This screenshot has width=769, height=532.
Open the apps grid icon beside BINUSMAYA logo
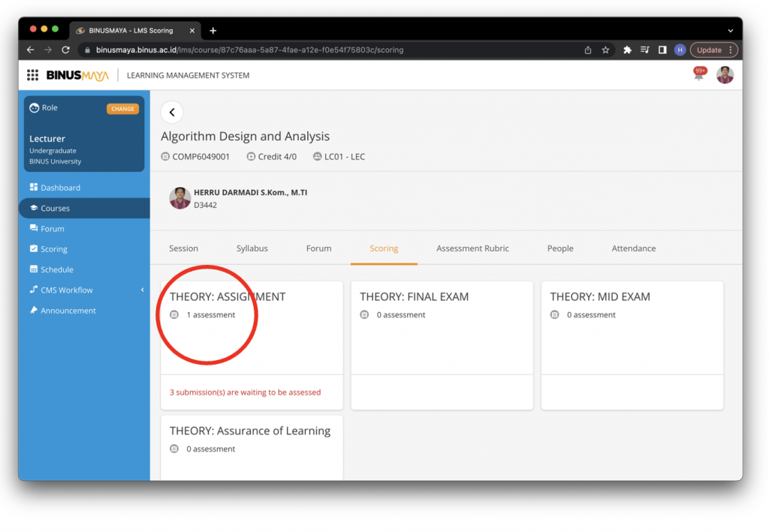[32, 74]
